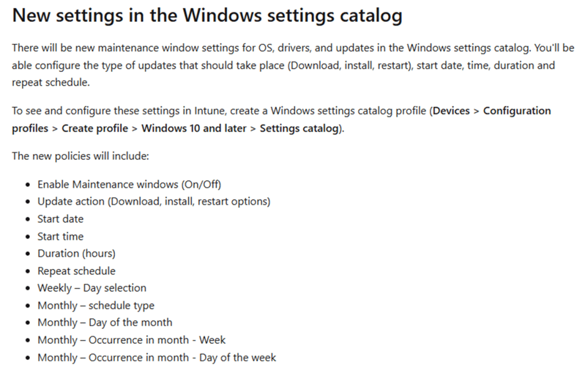
Task: Click the "Monthly – Day of the month" bullet
Action: (x=105, y=323)
